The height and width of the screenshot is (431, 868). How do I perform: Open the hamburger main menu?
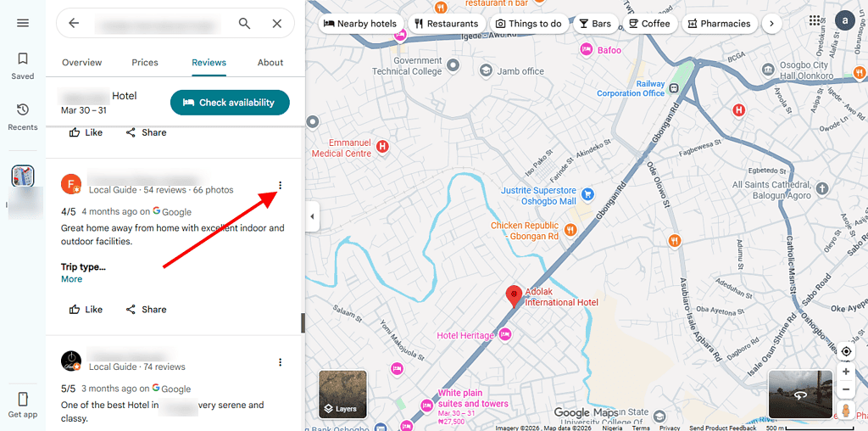[x=23, y=23]
